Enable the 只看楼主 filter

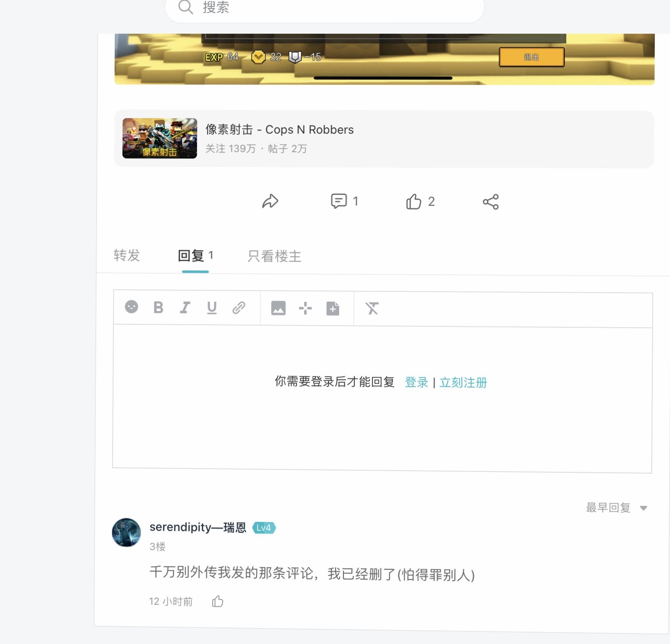click(274, 256)
